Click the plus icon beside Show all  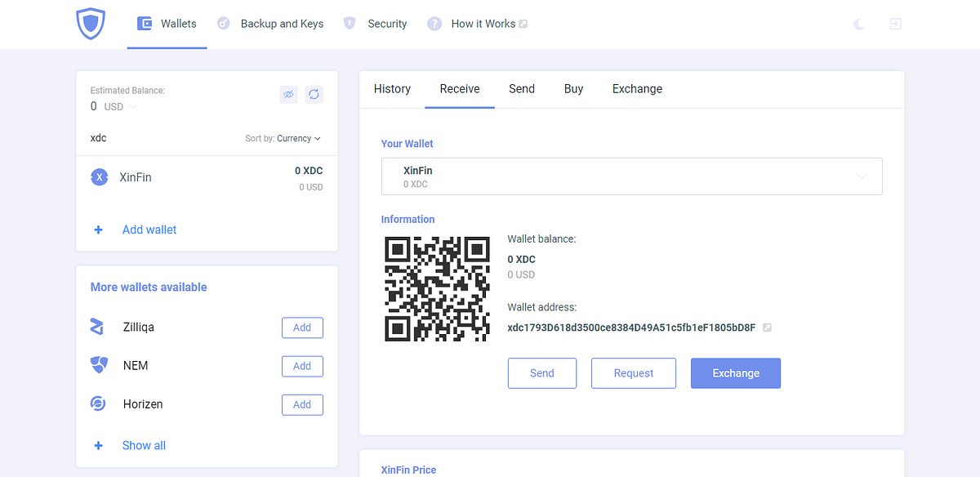click(x=99, y=445)
